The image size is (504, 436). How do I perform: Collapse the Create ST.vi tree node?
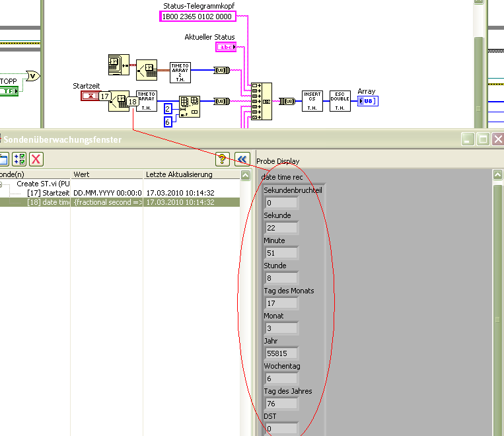click(1, 184)
